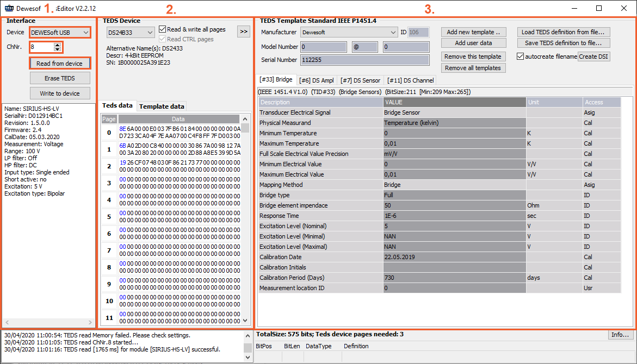This screenshot has width=637, height=364.
Task: Click the Maximum Temperature value 0,01
Action: (454, 143)
